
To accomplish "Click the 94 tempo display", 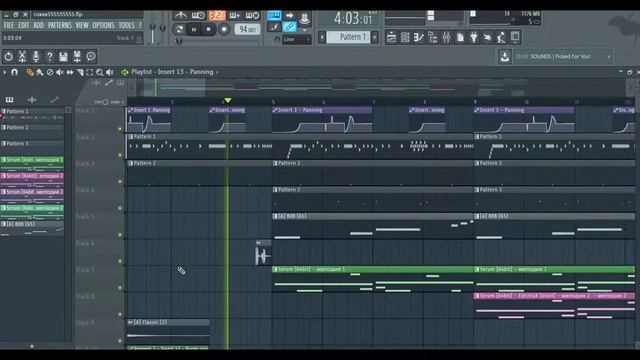I will [247, 29].
